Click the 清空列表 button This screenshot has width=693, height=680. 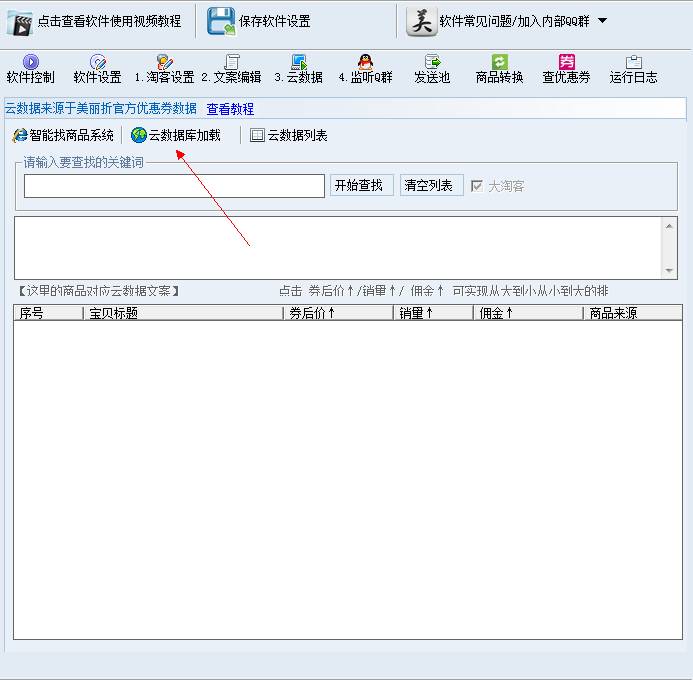(431, 185)
